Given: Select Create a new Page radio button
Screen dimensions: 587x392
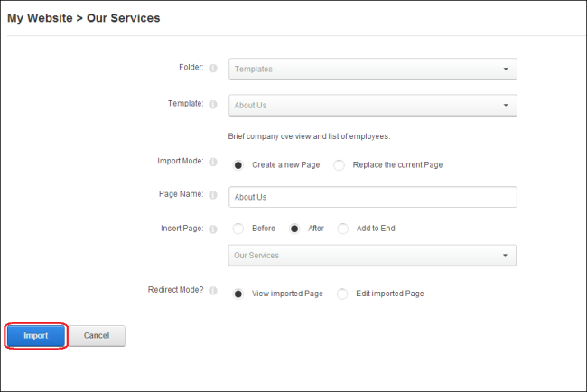Looking at the screenshot, I should pos(238,165).
